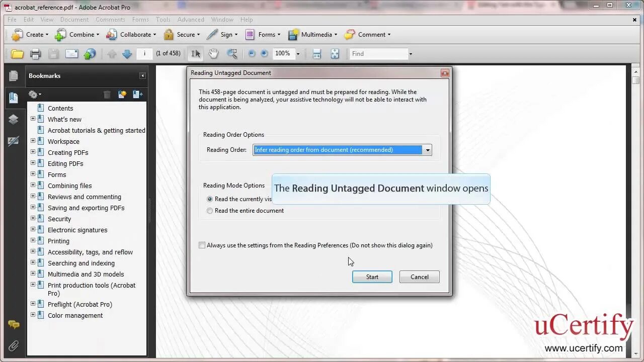Viewport: 644px width, 362px height.
Task: Open the Secure toolbar dropdown
Action: point(182,35)
